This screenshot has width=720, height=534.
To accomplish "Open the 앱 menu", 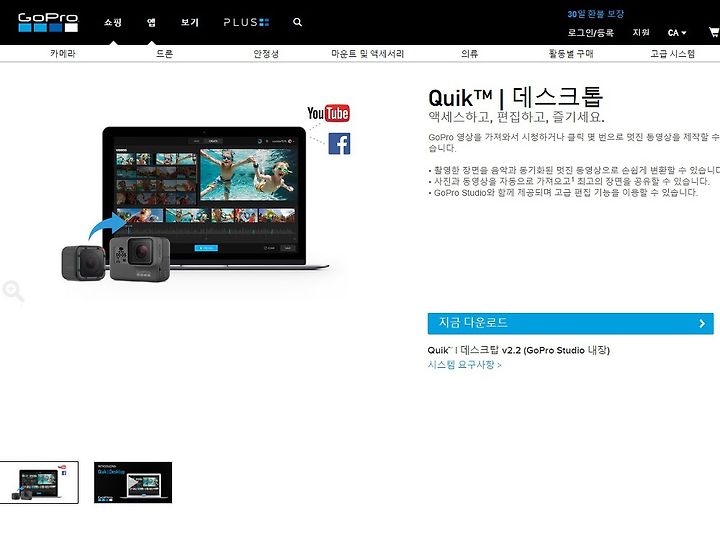I will coord(151,22).
